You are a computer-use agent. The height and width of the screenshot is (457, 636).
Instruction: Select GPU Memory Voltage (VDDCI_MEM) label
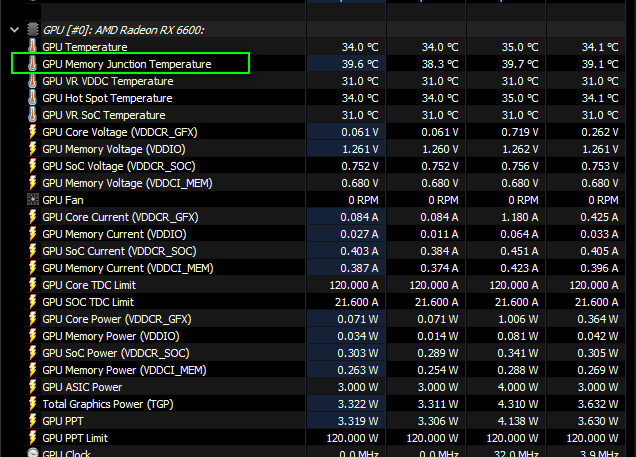(127, 183)
